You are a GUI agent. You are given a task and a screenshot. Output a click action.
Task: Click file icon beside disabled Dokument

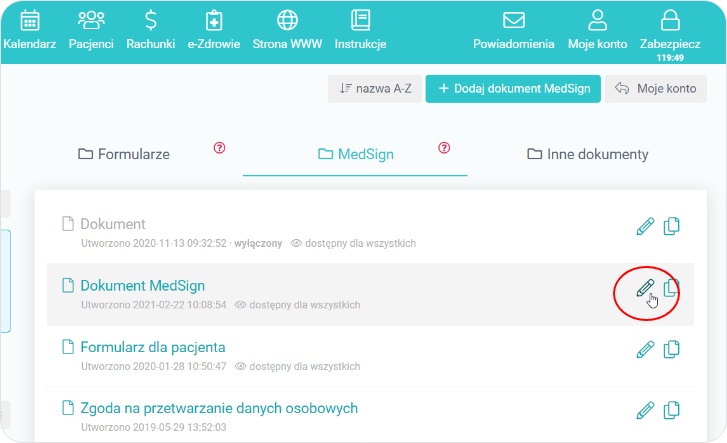pyautogui.click(x=68, y=224)
